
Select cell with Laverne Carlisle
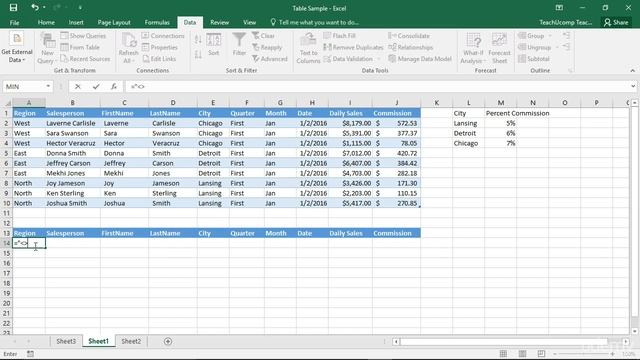(72, 123)
